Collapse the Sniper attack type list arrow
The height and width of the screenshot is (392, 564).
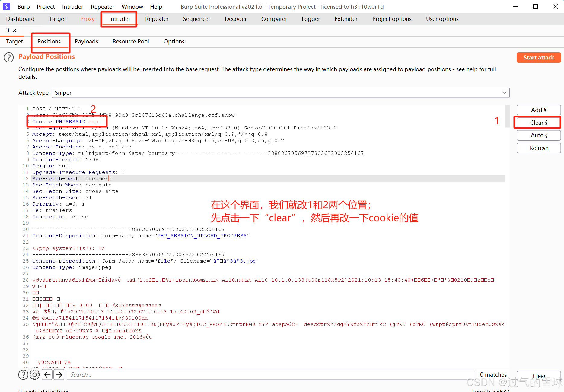click(x=504, y=93)
